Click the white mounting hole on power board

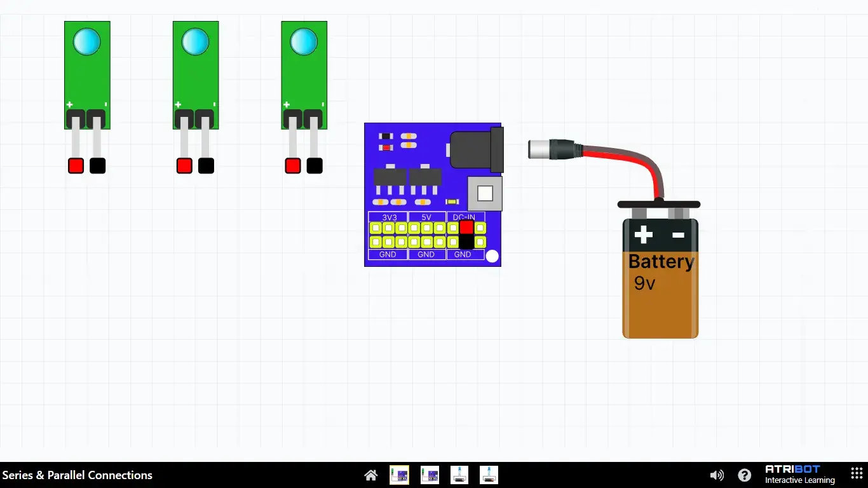(492, 257)
